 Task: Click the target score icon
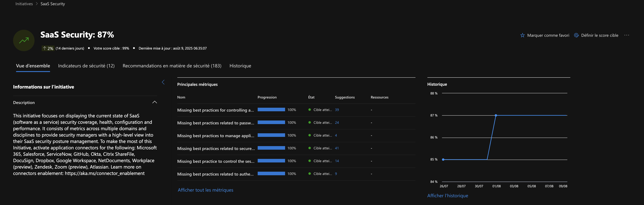tap(576, 35)
